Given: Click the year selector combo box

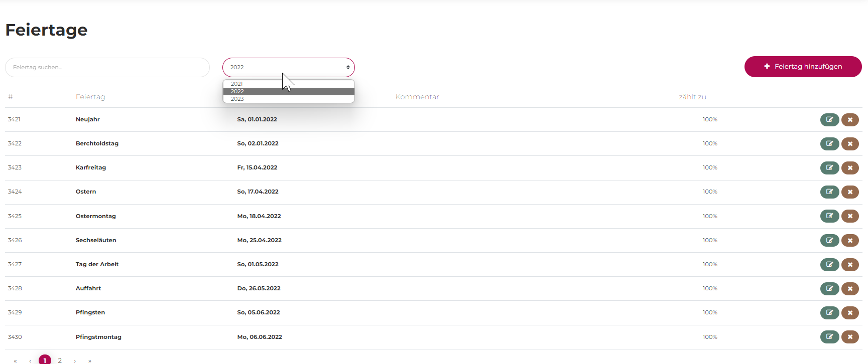Looking at the screenshot, I should [289, 67].
